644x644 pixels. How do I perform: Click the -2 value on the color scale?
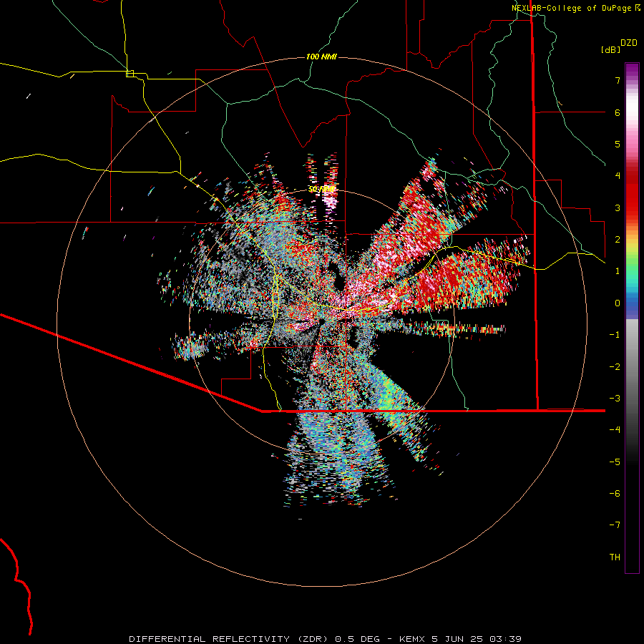[615, 367]
